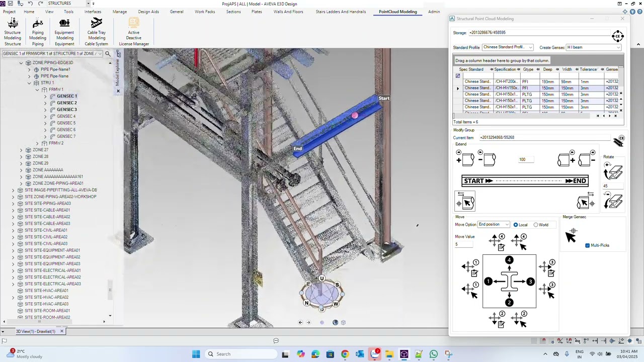Image resolution: width=644 pixels, height=362 pixels.
Task: Open the Move Option End position dropdown
Action: coord(494,225)
